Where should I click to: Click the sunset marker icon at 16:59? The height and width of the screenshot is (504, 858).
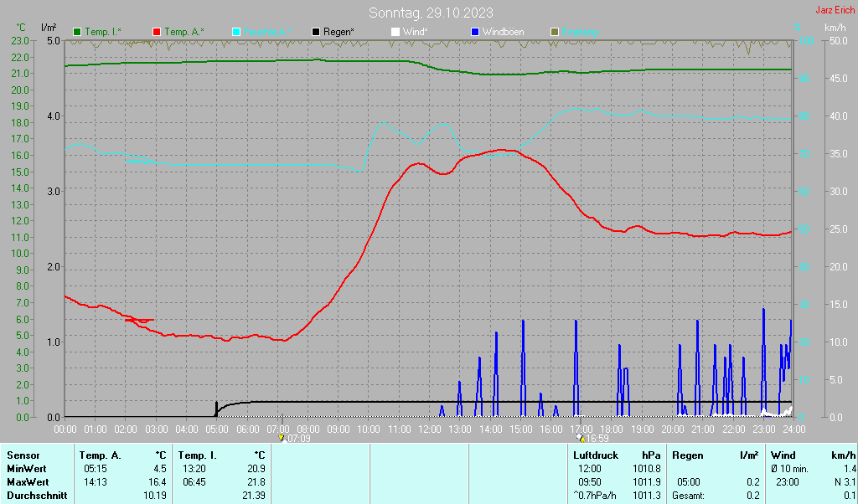point(581,438)
